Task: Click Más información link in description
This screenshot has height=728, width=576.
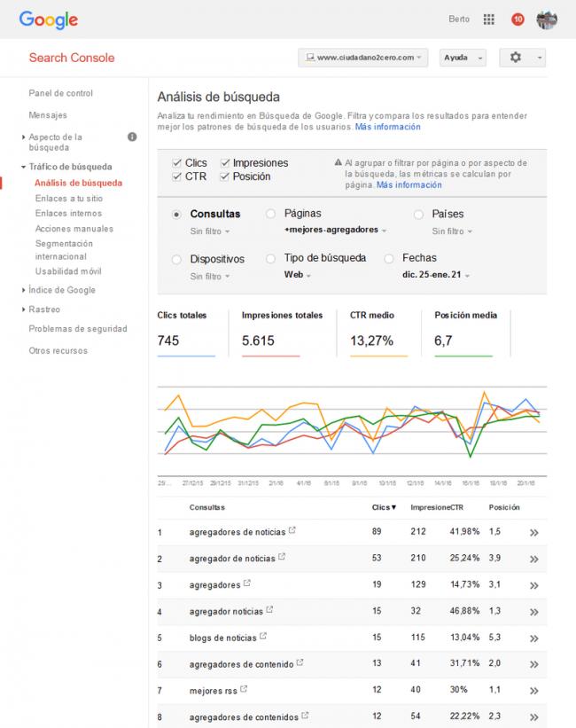Action: [x=387, y=127]
